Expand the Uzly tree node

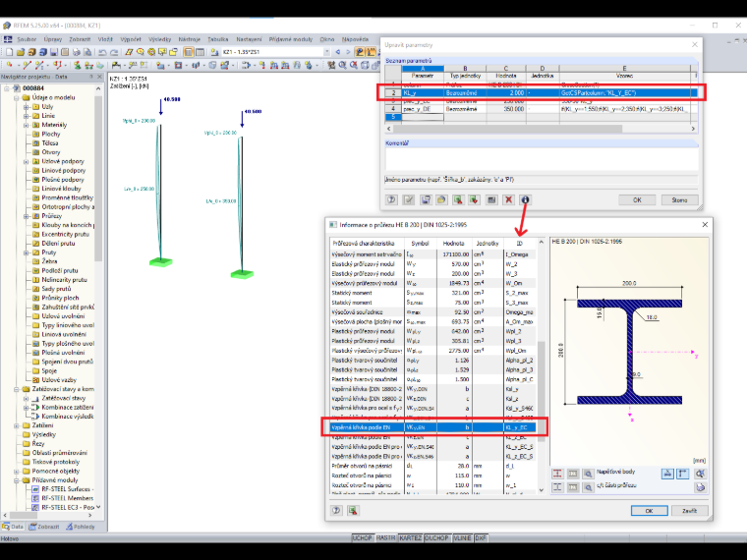pos(27,107)
